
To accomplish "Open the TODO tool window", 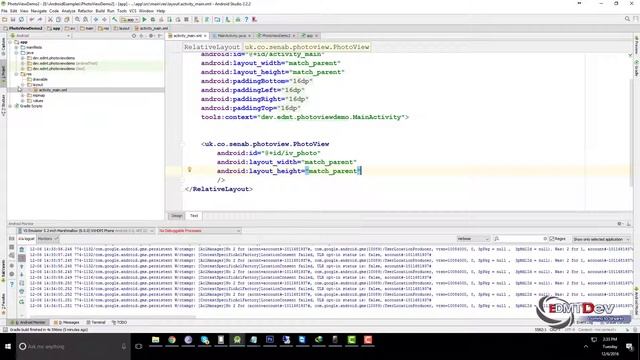I will click(120, 322).
